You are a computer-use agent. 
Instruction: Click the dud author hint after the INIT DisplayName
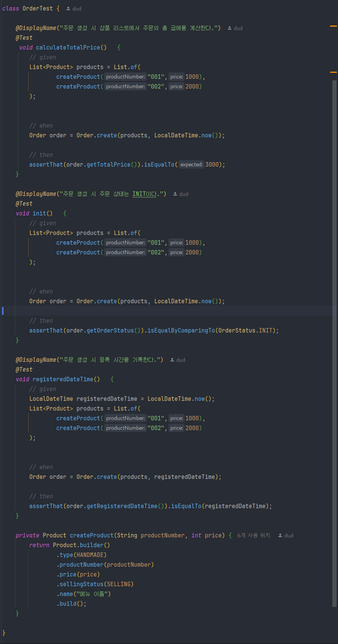(x=181, y=194)
